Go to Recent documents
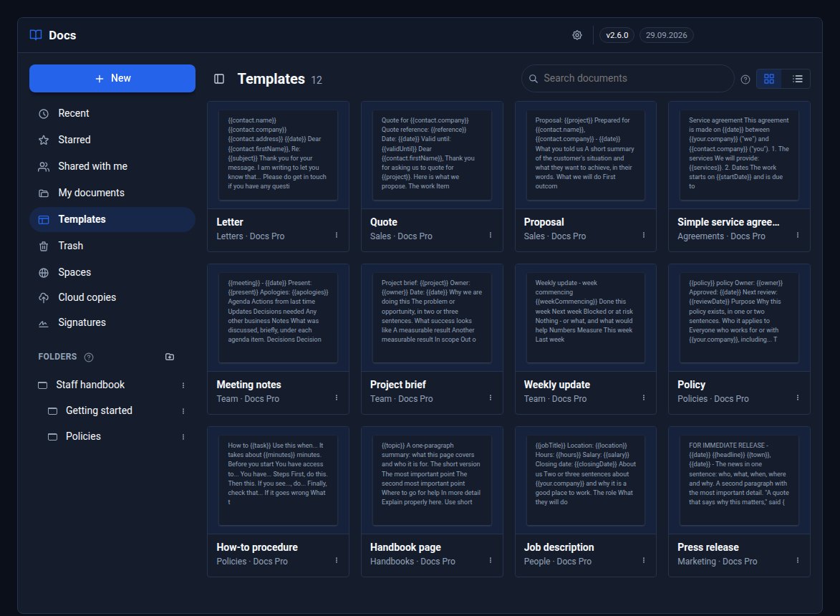This screenshot has height=616, width=840. click(x=112, y=114)
